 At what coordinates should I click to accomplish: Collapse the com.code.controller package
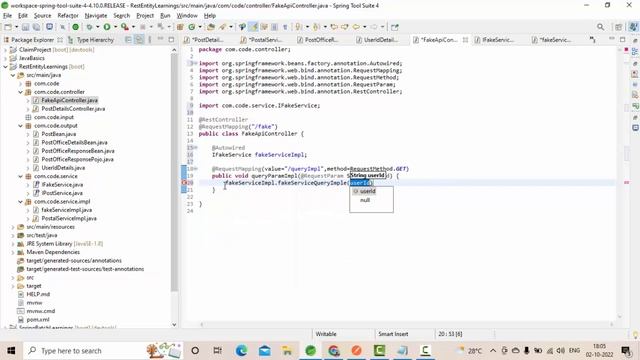pyautogui.click(x=20, y=92)
